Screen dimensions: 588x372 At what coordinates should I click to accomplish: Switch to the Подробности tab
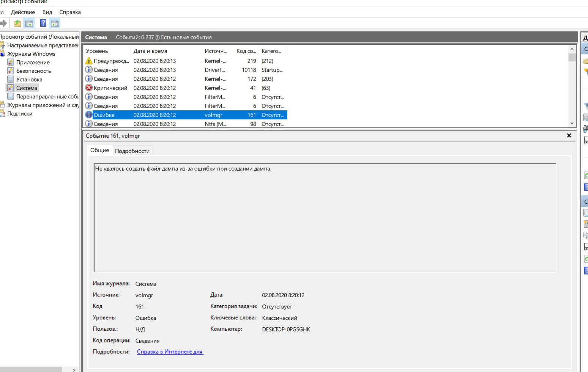(132, 151)
